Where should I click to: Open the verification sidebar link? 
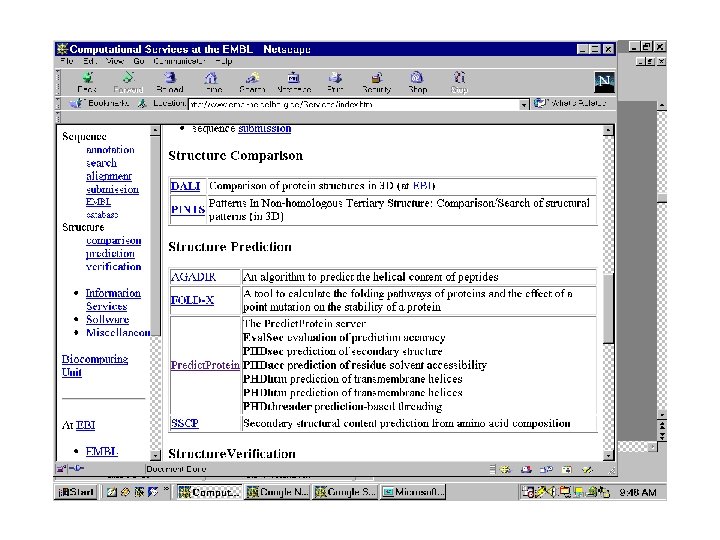(x=113, y=266)
